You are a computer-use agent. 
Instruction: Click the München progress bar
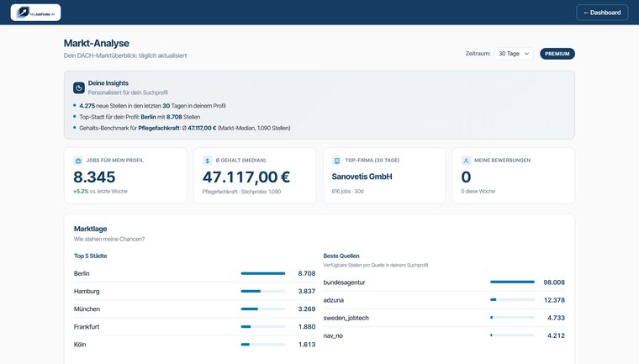(263, 309)
